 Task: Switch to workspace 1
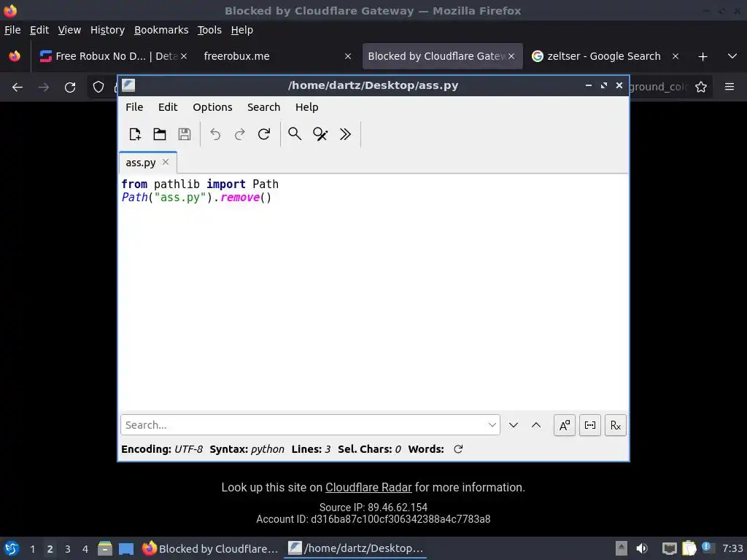click(32, 549)
